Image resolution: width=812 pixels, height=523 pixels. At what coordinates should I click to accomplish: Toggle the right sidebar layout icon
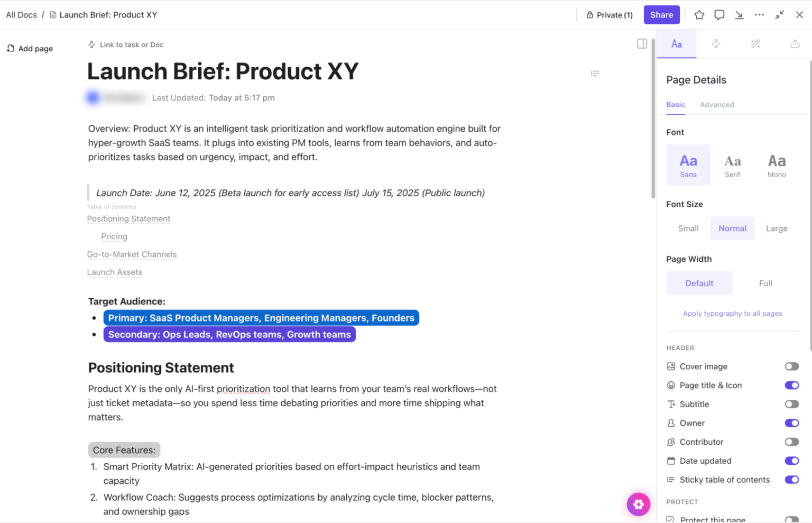click(x=642, y=44)
